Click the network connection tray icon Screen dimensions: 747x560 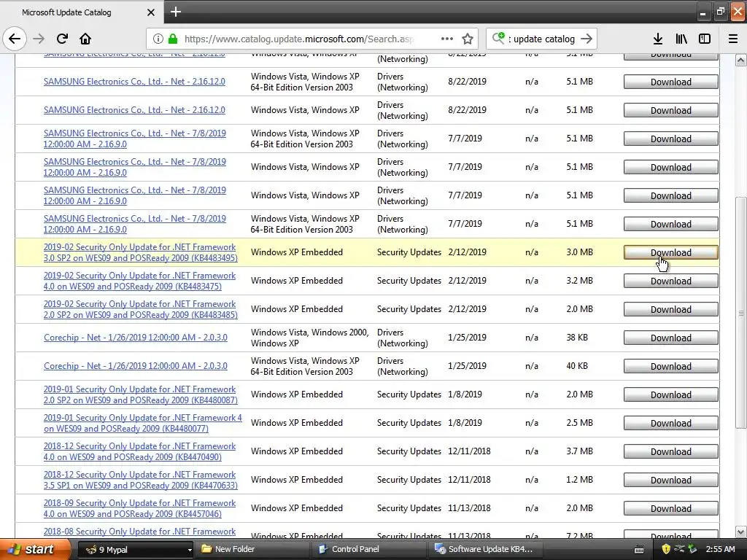(x=679, y=550)
